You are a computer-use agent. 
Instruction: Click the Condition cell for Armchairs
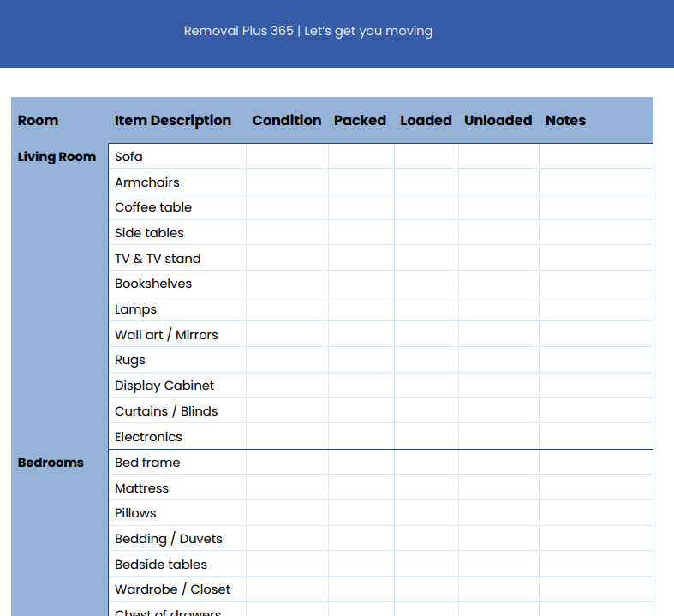coord(287,182)
